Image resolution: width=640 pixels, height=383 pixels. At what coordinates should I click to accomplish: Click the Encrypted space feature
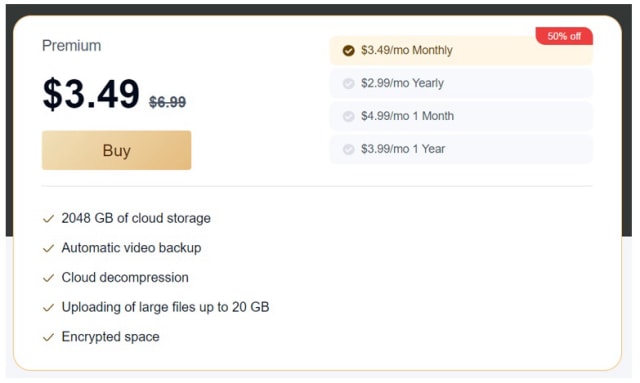110,337
